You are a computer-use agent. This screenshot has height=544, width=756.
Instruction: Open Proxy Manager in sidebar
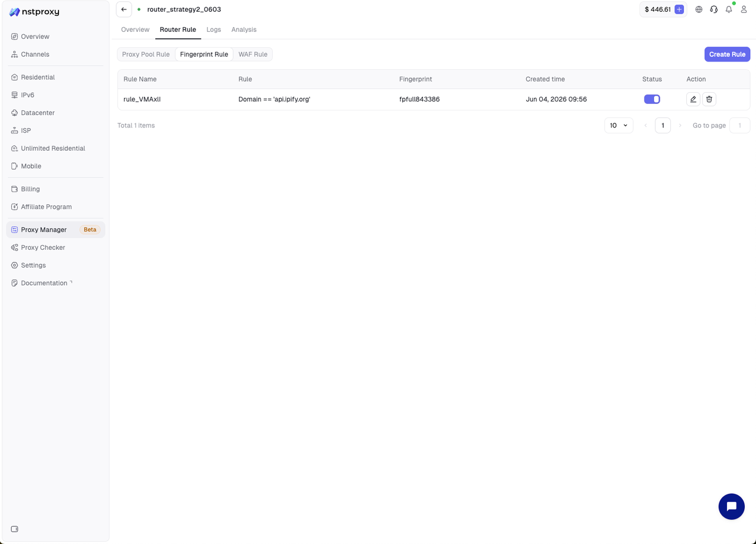(56, 230)
